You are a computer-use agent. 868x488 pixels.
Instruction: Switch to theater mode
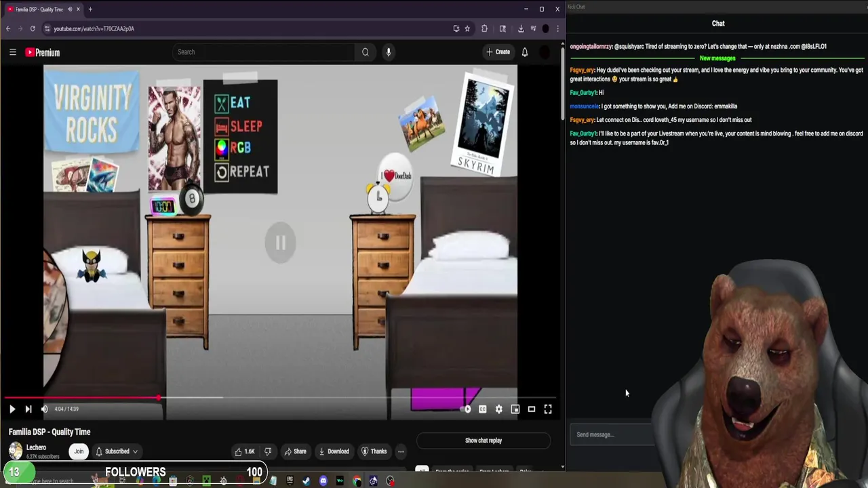(x=532, y=409)
